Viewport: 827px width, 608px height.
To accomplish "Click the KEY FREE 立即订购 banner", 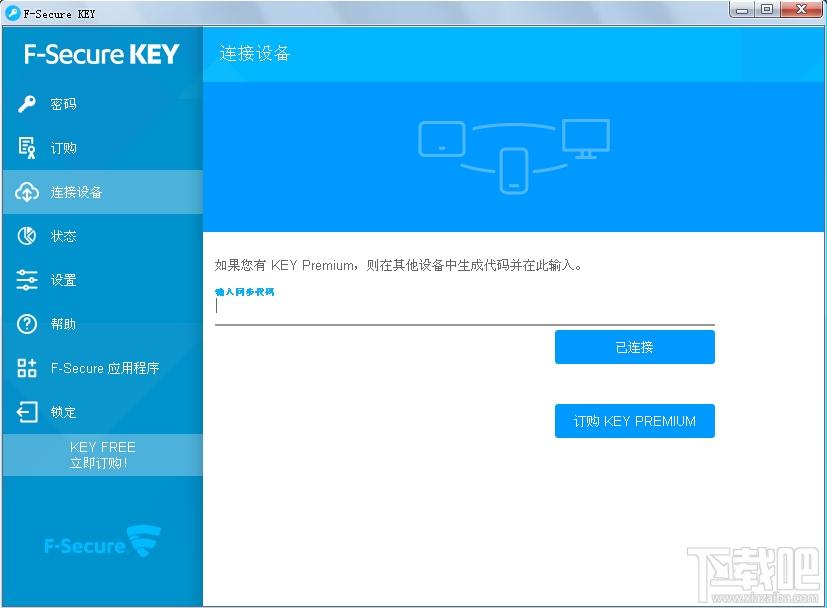I will [103, 455].
